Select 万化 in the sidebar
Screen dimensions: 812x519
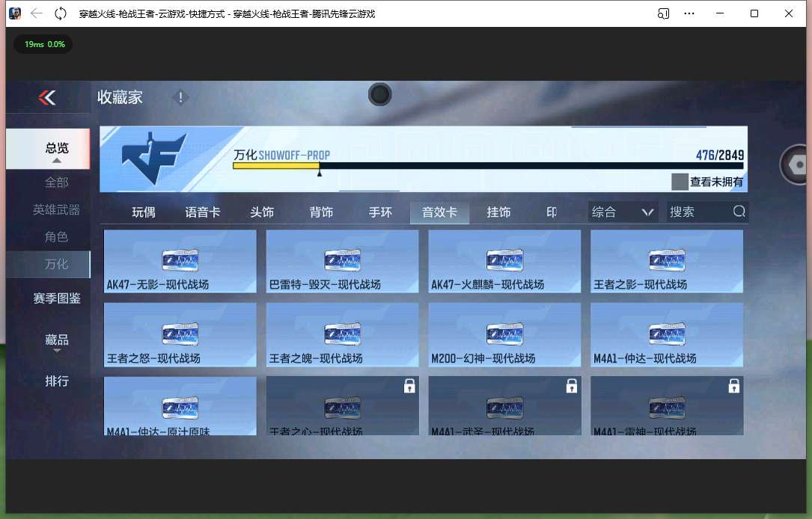tap(48, 265)
